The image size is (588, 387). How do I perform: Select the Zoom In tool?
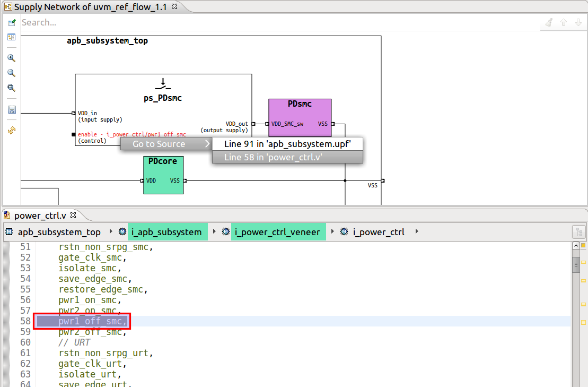coord(11,58)
